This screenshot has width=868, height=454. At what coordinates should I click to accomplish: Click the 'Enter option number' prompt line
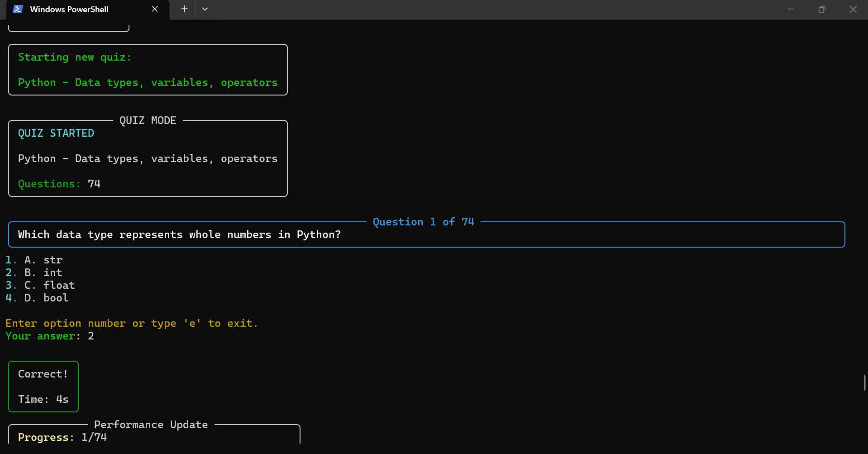pos(132,323)
